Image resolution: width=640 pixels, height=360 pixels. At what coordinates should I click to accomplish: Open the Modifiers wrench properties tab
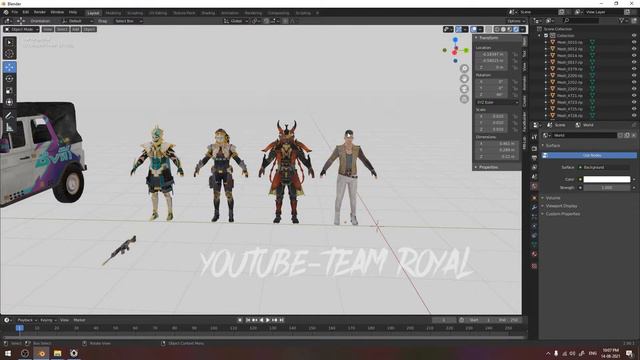coord(534,207)
